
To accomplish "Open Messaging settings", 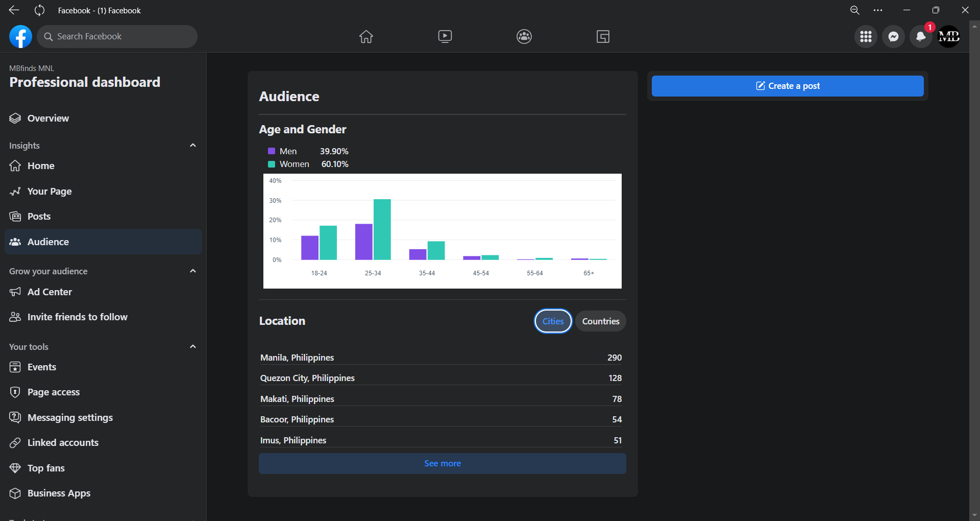I will 103,417.
